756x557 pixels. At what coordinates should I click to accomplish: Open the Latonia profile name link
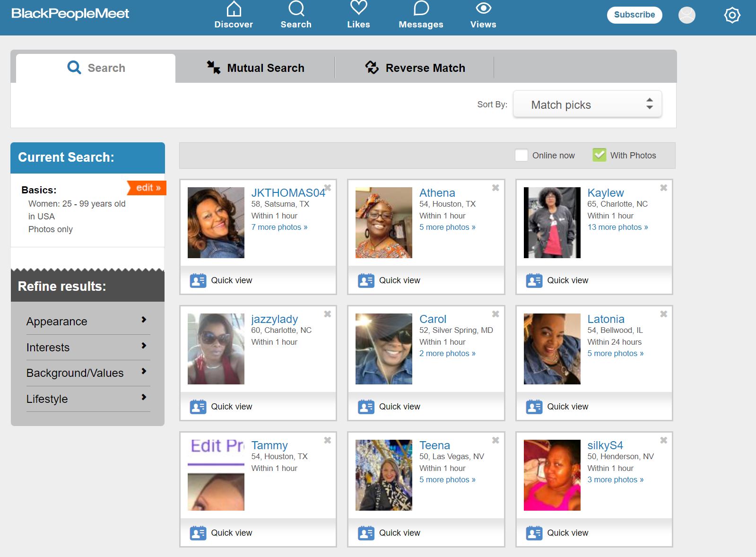[x=606, y=319]
